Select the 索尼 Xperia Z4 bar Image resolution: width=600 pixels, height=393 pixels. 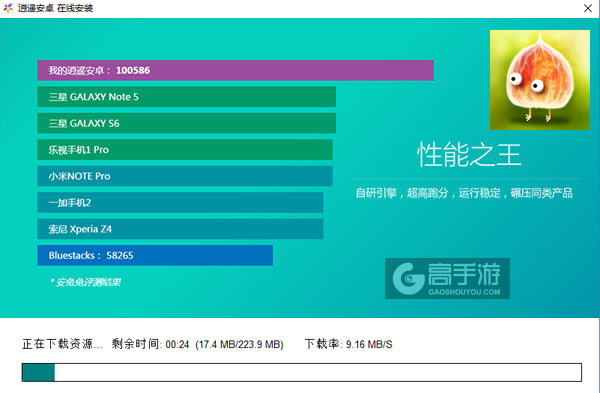(x=180, y=229)
